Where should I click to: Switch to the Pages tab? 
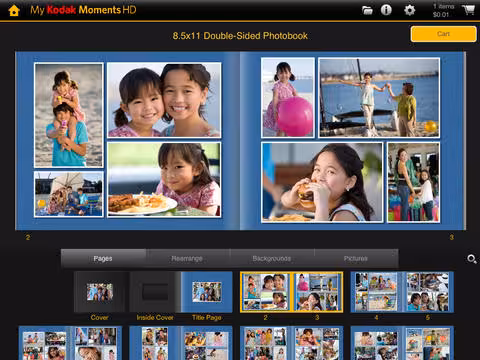(103, 258)
